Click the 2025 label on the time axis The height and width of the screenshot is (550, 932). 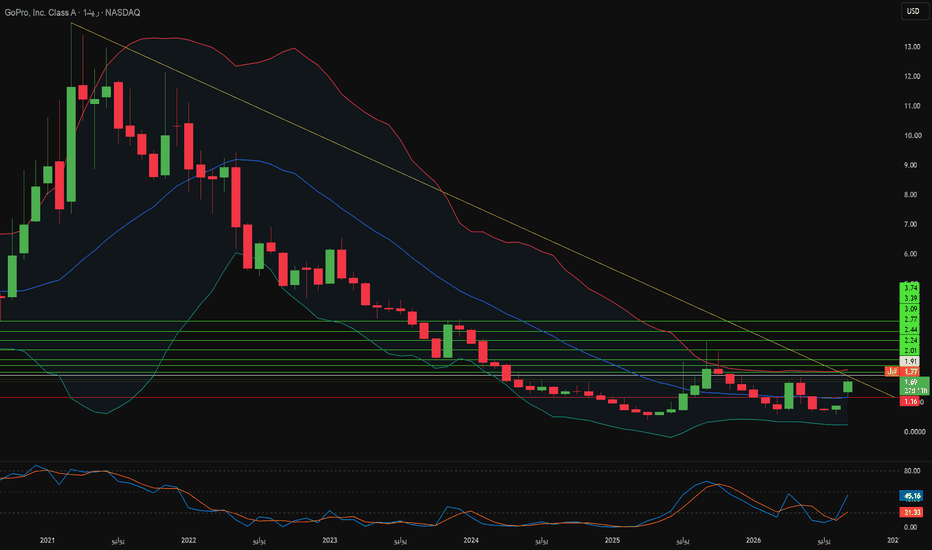click(x=612, y=540)
